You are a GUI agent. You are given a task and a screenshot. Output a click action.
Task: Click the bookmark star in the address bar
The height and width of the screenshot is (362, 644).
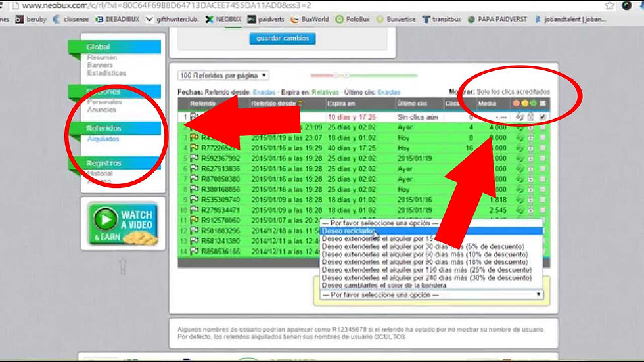pos(610,5)
